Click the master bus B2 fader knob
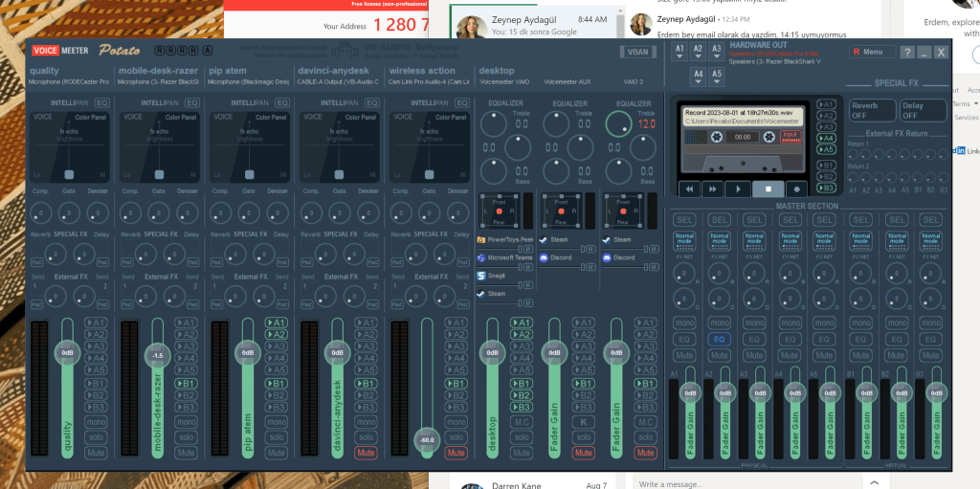 pos(902,393)
